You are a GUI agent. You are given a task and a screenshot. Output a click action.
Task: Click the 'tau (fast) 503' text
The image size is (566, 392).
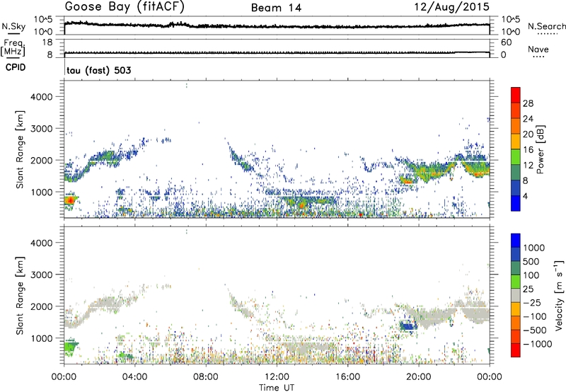point(99,70)
